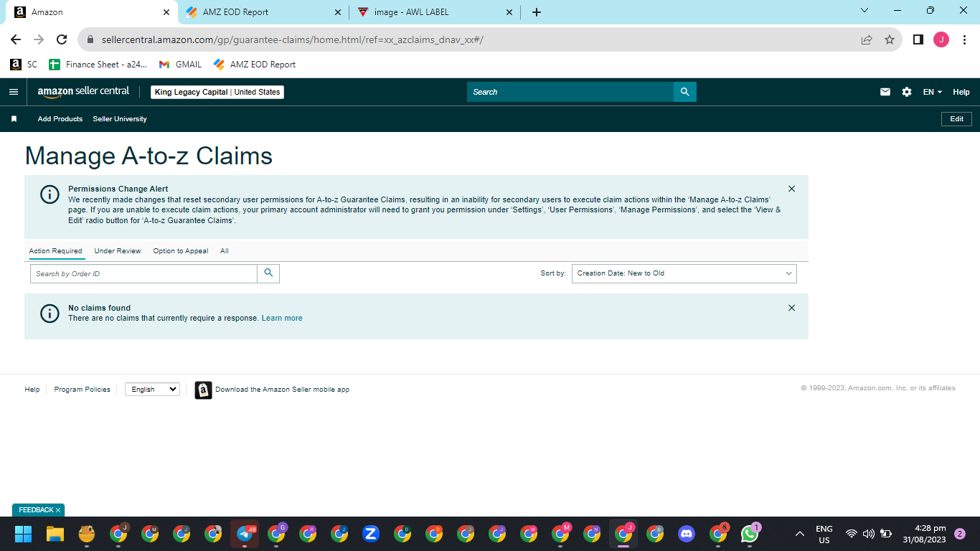Dismiss the Permissions Change Alert banner
The image size is (980, 551).
click(x=791, y=189)
